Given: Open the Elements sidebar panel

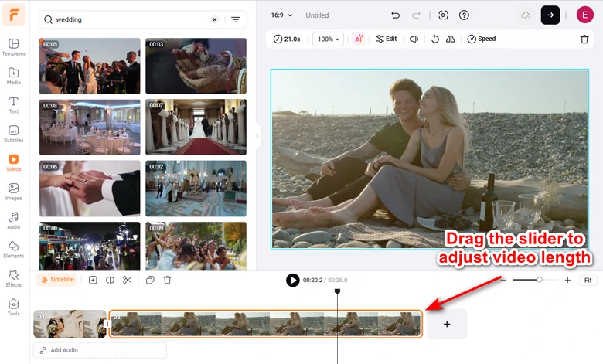Looking at the screenshot, I should coord(13,250).
